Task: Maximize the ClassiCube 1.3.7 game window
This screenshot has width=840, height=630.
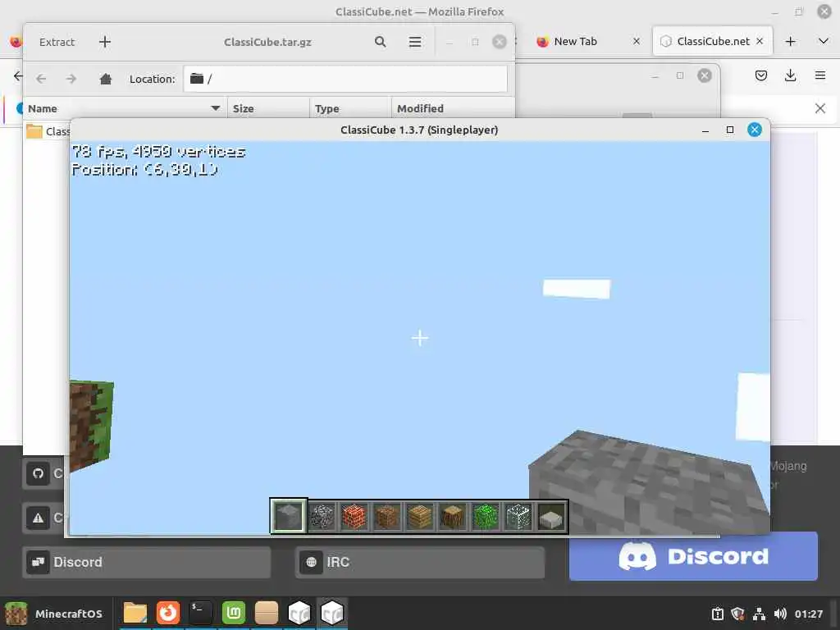Action: tap(729, 130)
